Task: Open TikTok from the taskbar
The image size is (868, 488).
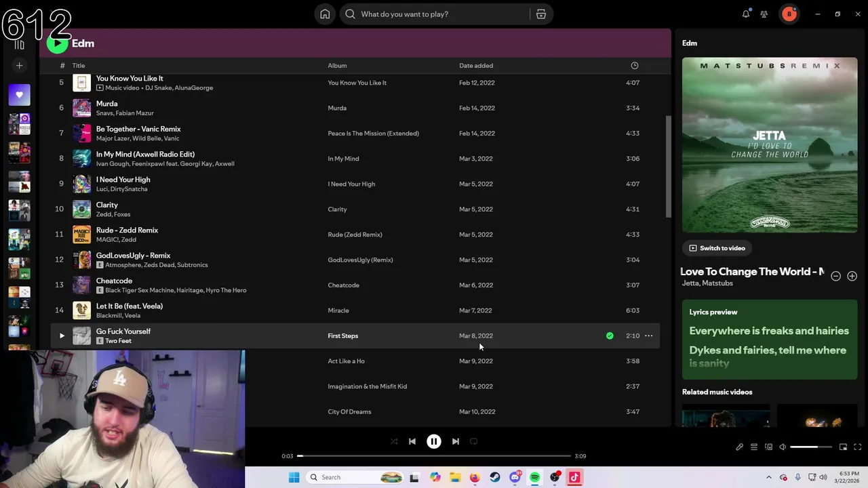Action: coord(574,477)
